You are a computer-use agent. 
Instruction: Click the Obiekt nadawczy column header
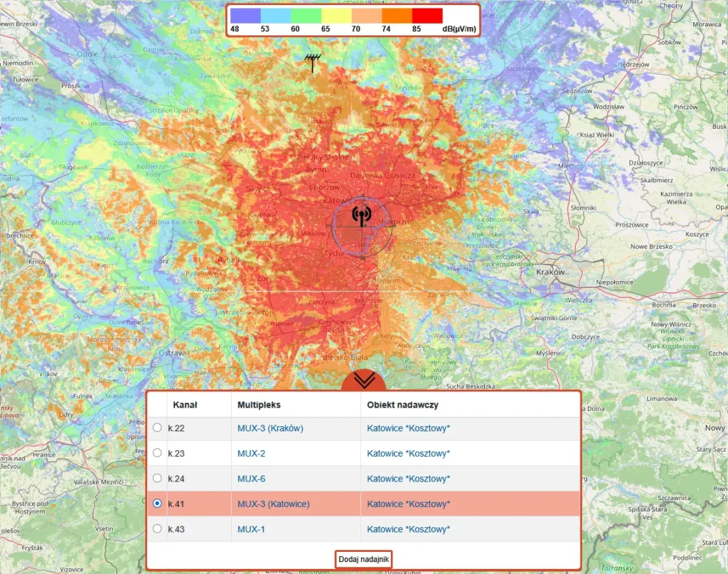click(x=402, y=405)
